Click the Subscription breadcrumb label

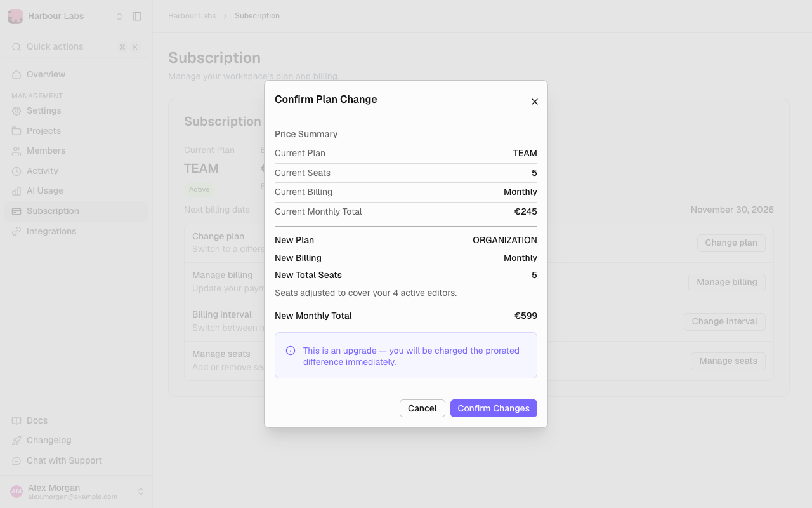tap(257, 16)
